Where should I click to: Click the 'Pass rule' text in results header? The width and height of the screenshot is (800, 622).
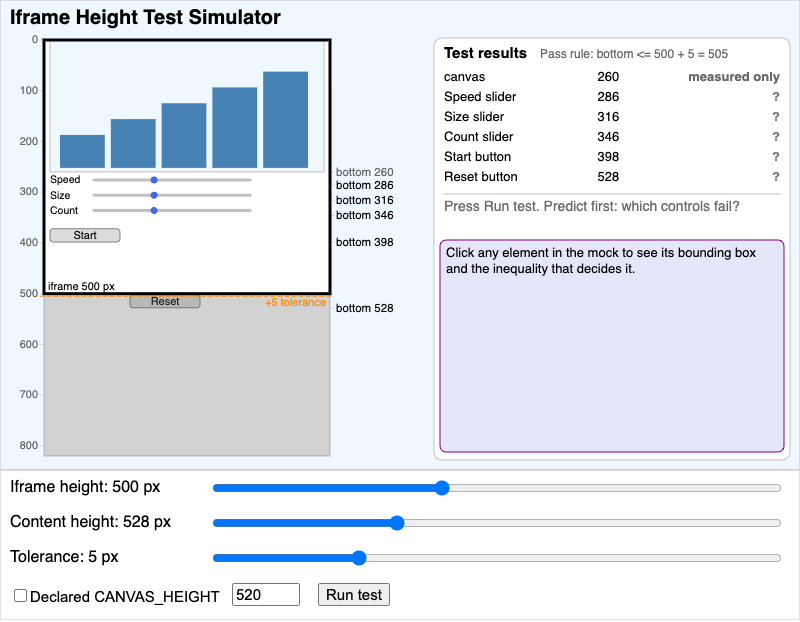click(x=634, y=54)
